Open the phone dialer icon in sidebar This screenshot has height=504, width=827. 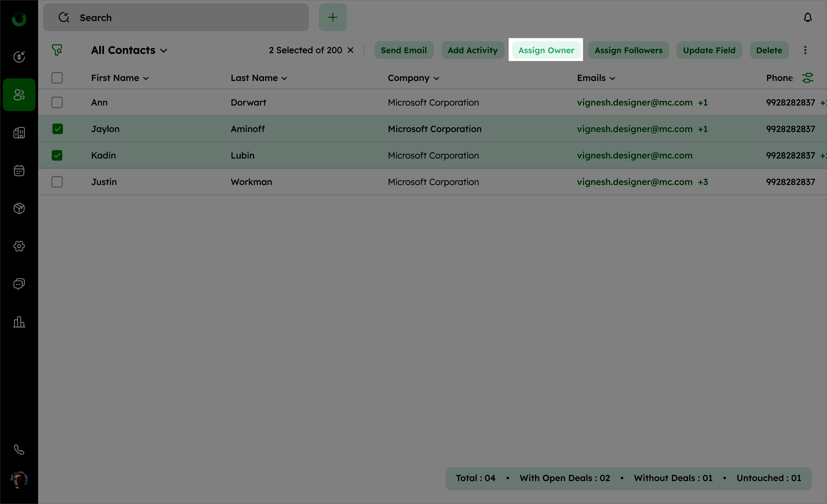pyautogui.click(x=19, y=449)
